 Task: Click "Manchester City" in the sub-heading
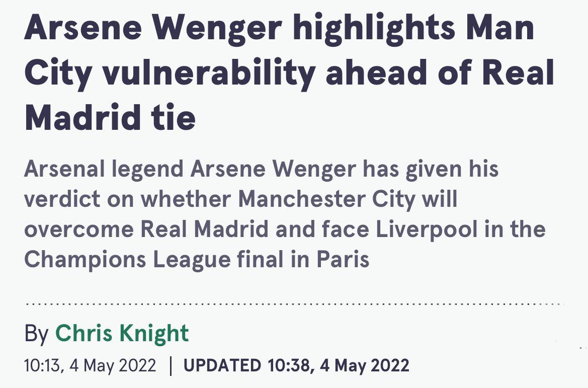[326, 199]
